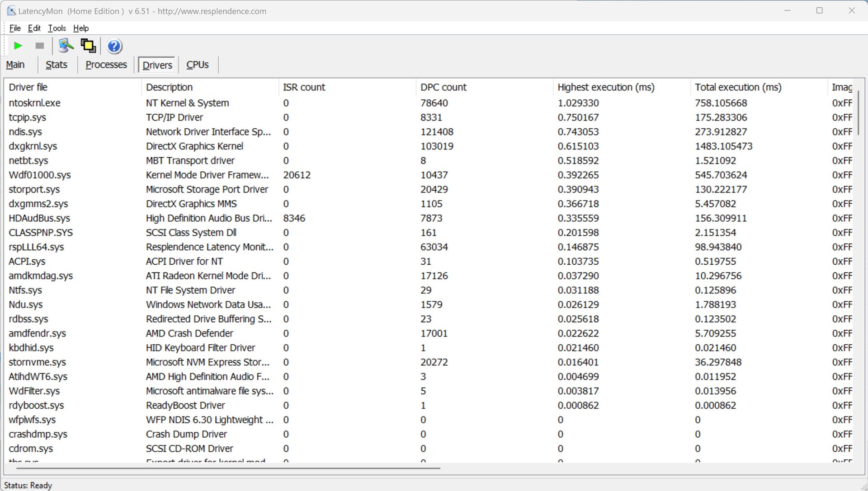The height and width of the screenshot is (491, 868).
Task: Click the vertical scrollbar thumb on the right
Action: tap(859, 113)
